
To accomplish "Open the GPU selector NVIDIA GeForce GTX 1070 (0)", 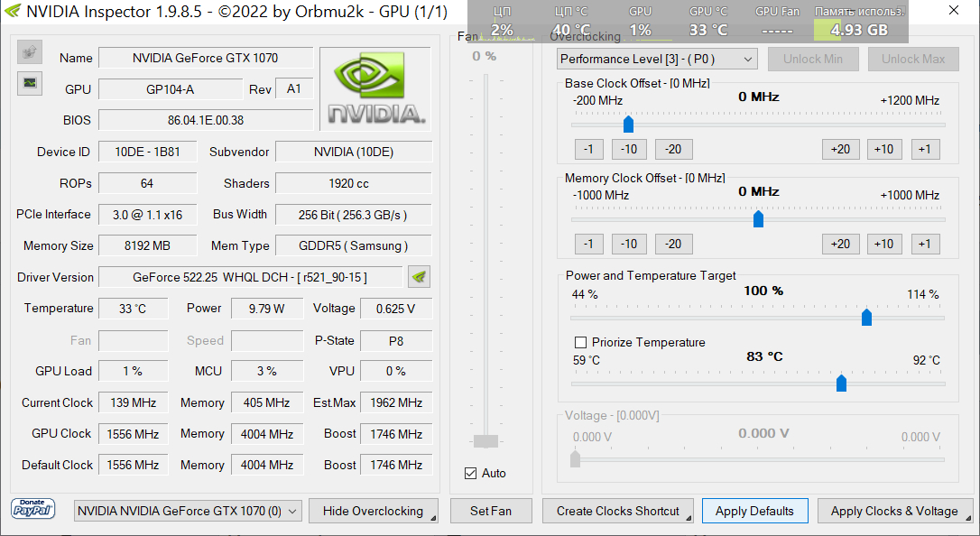I will (x=188, y=511).
